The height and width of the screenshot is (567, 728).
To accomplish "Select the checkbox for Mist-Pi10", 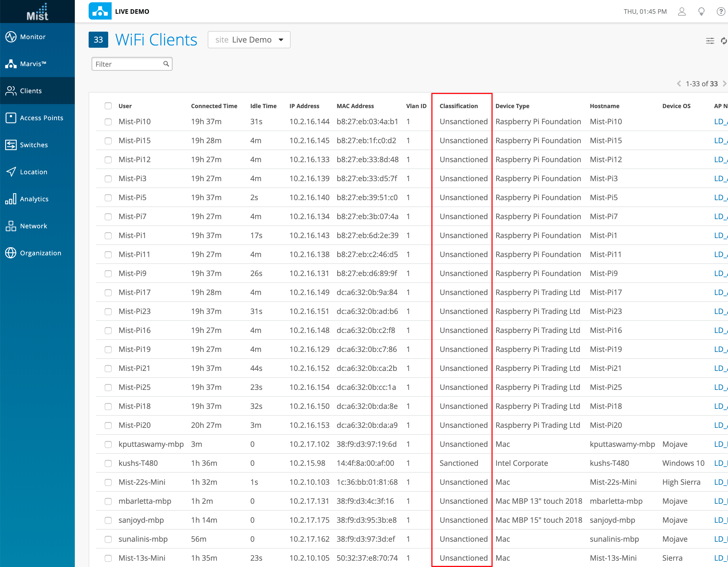I will tap(108, 122).
